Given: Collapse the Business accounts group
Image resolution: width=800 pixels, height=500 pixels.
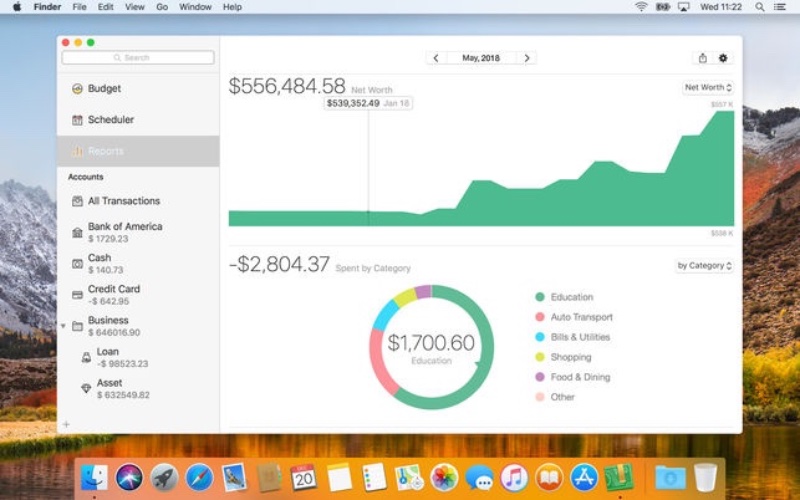Looking at the screenshot, I should [x=64, y=326].
